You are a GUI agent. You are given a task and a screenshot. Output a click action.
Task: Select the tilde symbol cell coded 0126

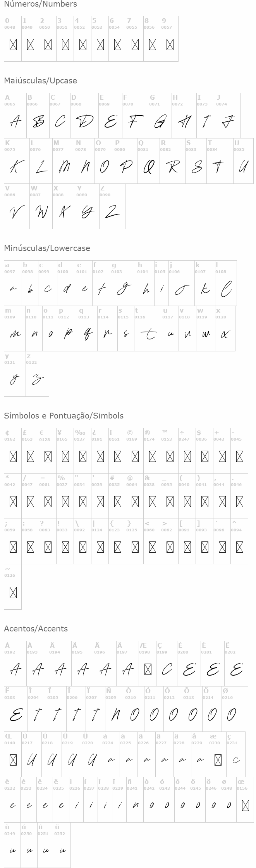coord(13,587)
